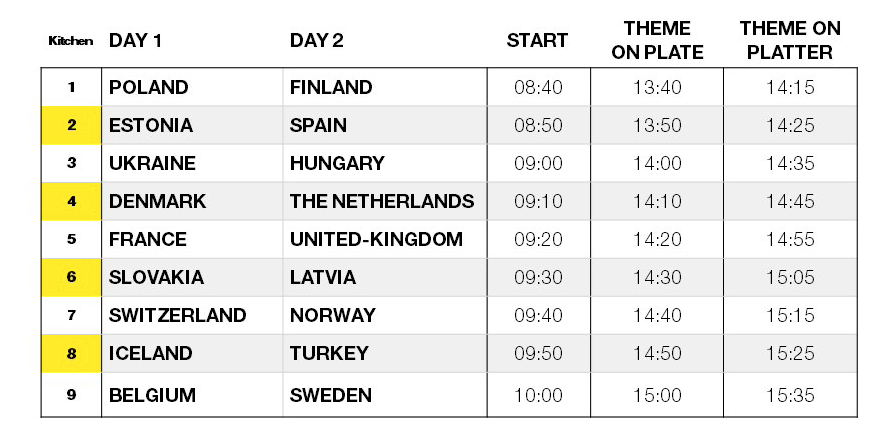883x436 pixels.
Task: Click the DAY 2 column header
Action: [x=316, y=41]
